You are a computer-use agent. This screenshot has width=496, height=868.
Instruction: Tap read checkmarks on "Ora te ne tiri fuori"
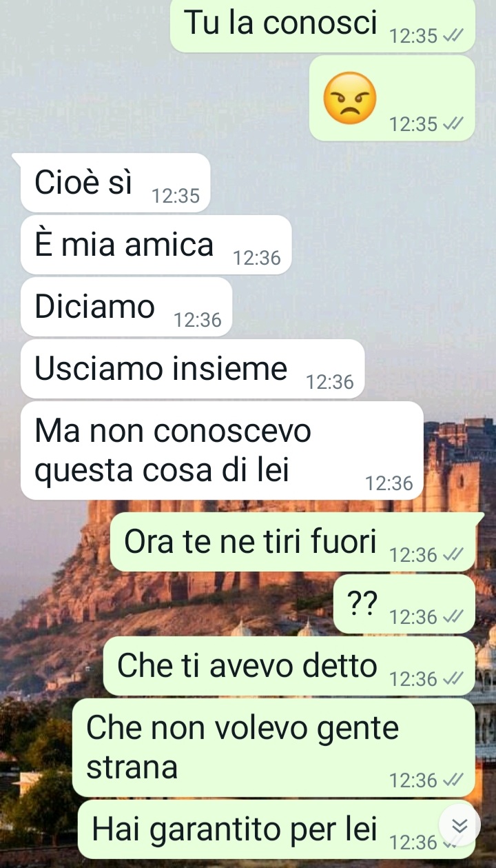(x=453, y=554)
